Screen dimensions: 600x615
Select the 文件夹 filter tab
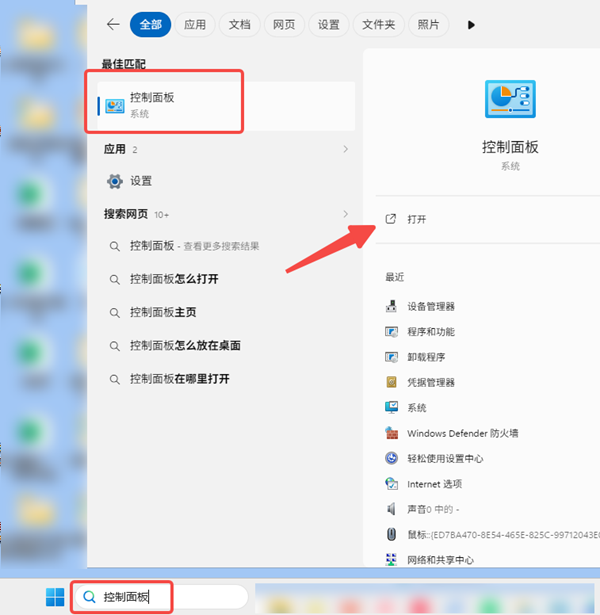tap(380, 25)
